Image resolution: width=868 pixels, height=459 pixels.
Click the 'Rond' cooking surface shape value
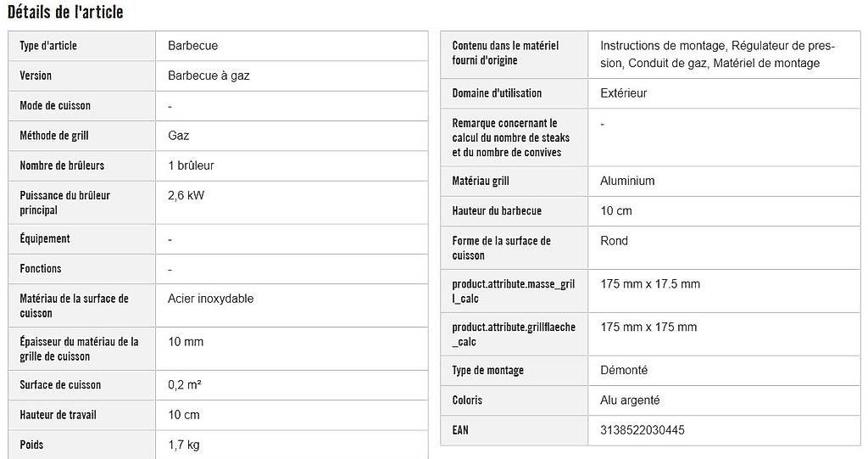pyautogui.click(x=614, y=241)
